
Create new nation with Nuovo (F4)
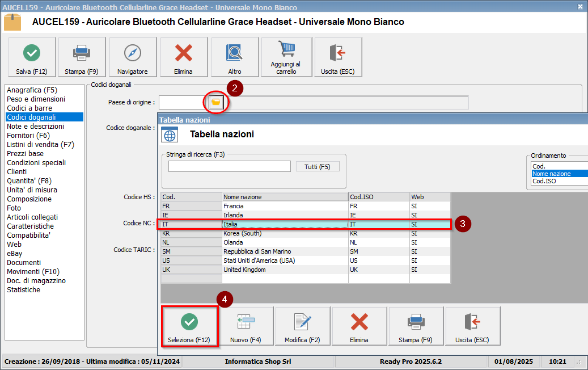[246, 326]
